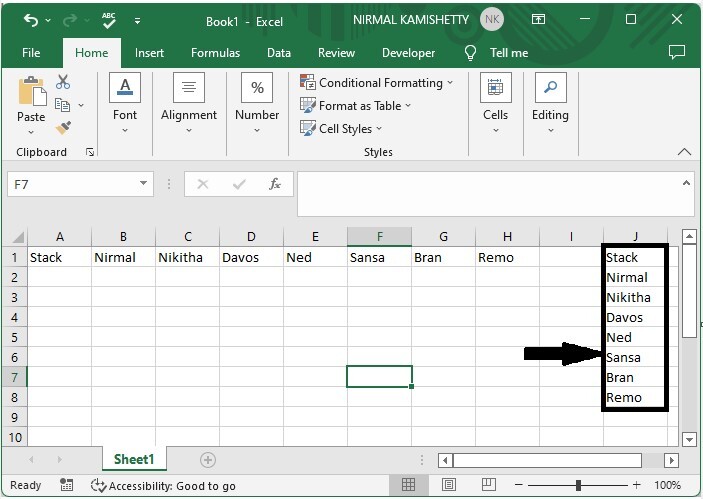Click the Copy icon in Clipboard

[x=63, y=105]
